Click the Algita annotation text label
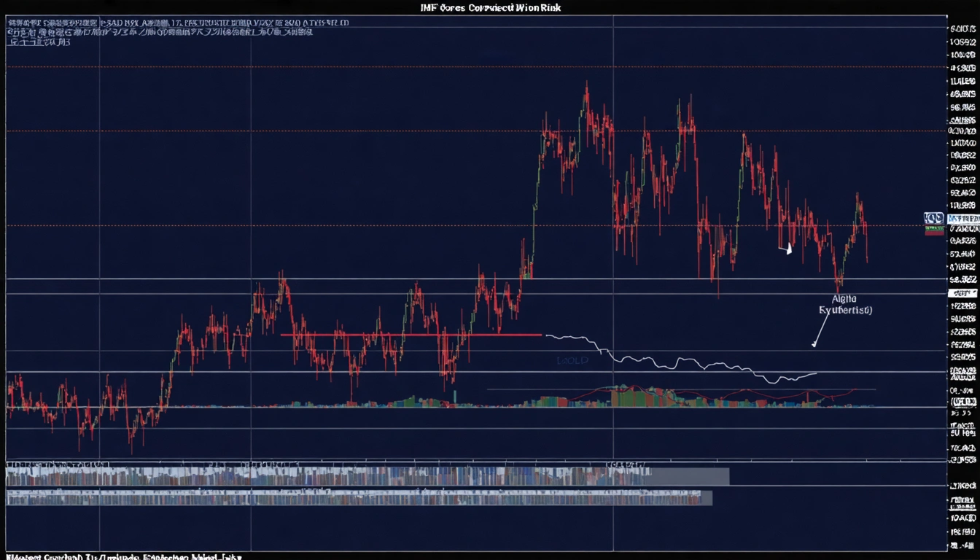Screen dimensions: 980x560 point(845,304)
